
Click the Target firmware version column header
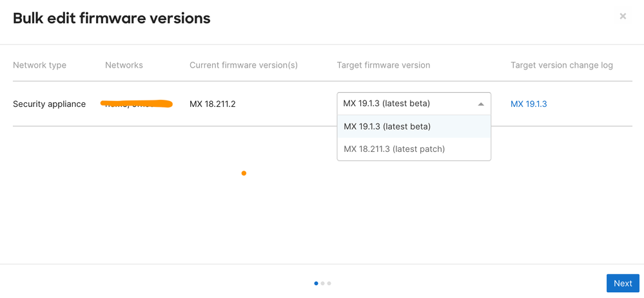[384, 65]
